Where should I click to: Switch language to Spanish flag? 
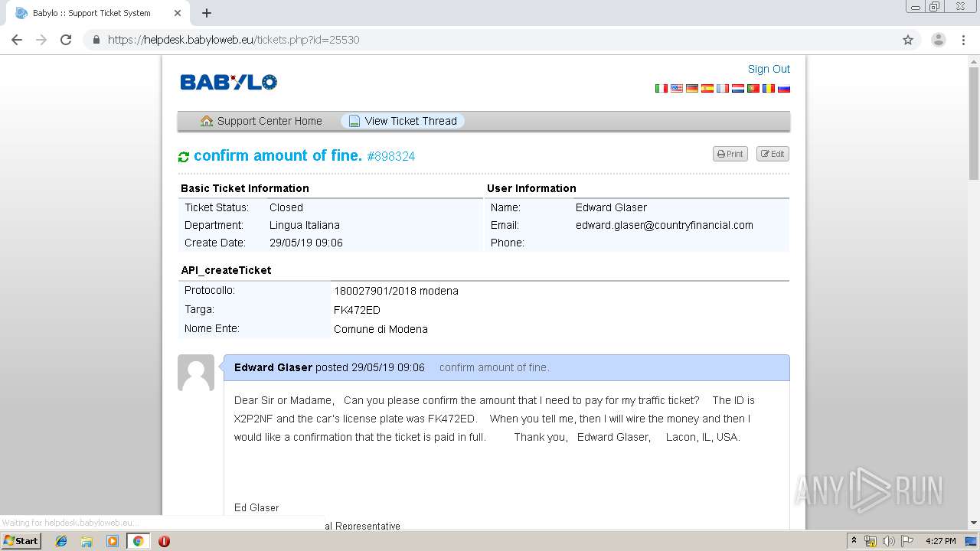pos(707,88)
